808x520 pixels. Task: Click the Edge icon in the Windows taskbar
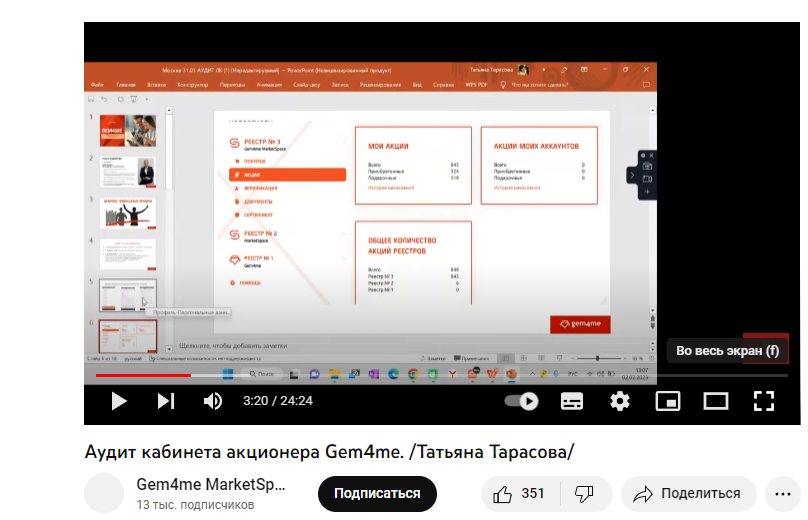click(393, 374)
